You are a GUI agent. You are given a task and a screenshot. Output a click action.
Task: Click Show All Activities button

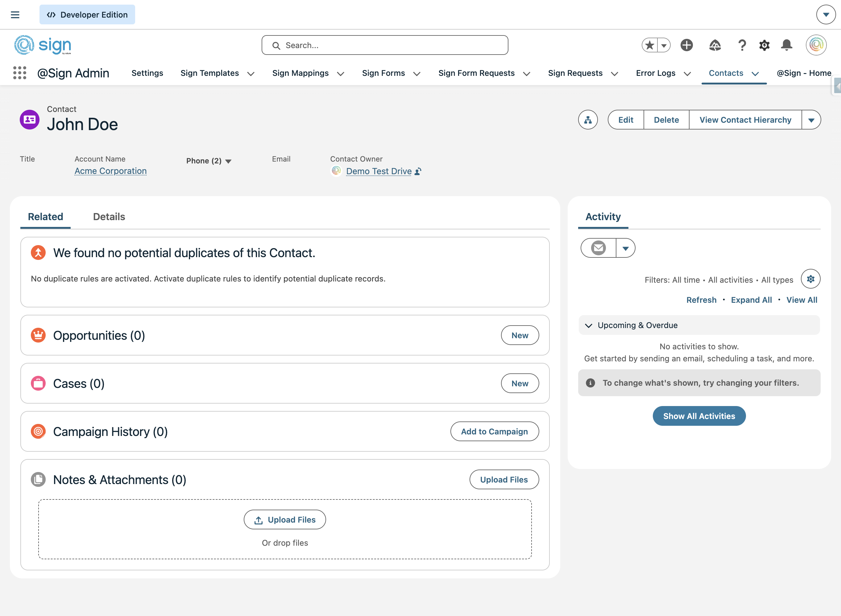(x=699, y=416)
